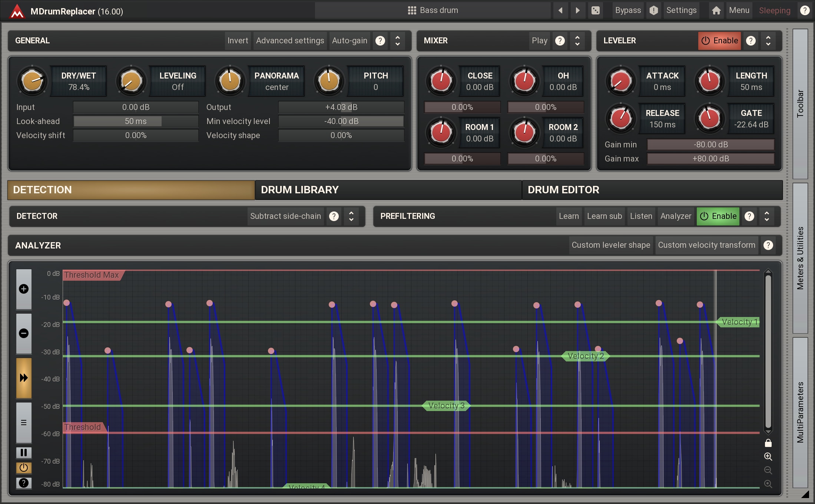
Task: Toggle the Prefiltering Analyzer button
Action: click(x=676, y=216)
